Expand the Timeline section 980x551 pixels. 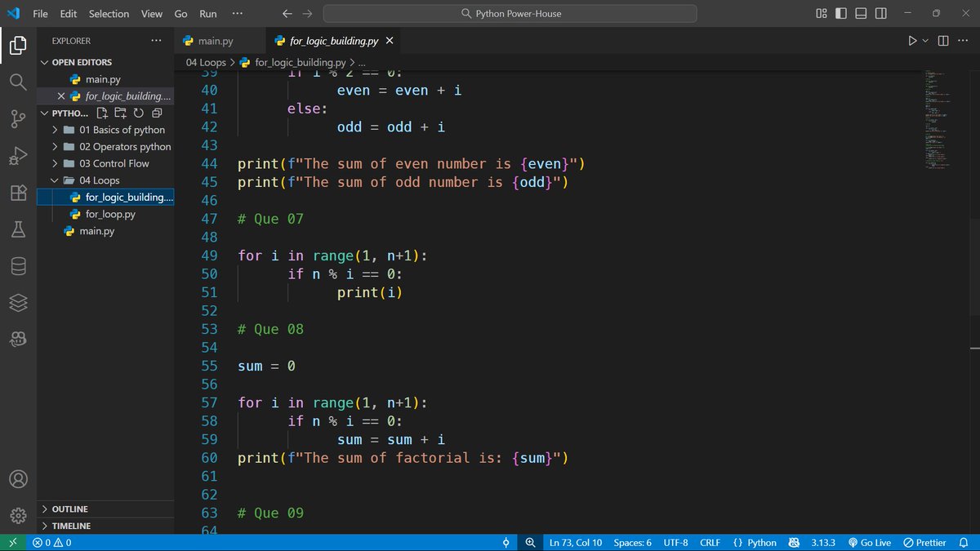[71, 527]
